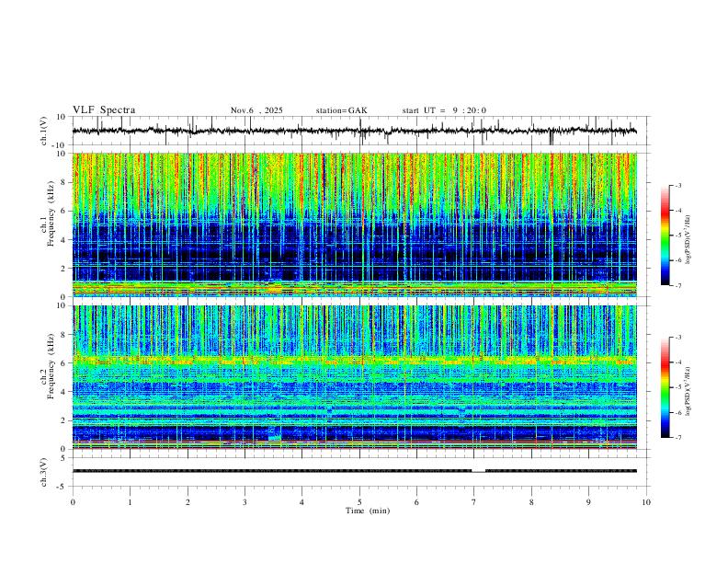Click the "5" label on the time axis
The width and height of the screenshot is (728, 563).
pos(359,502)
